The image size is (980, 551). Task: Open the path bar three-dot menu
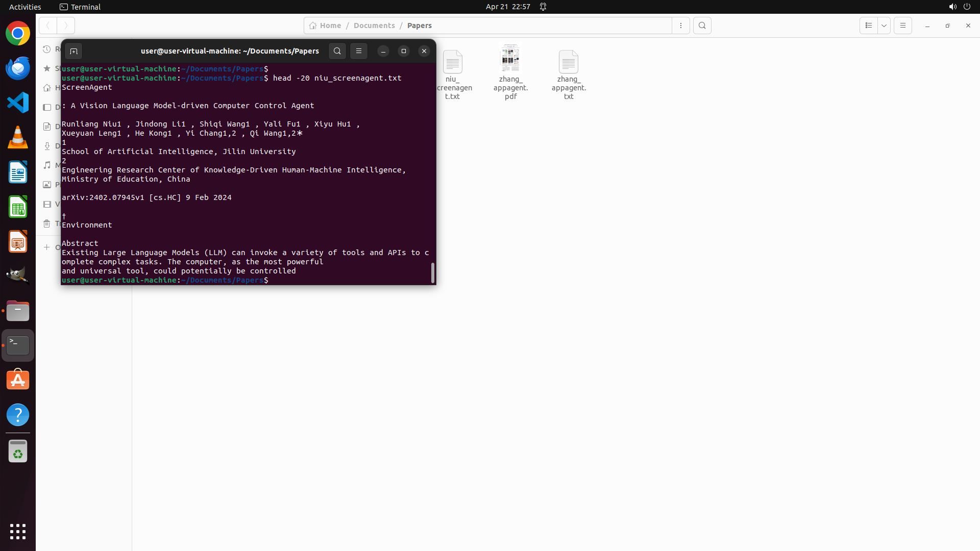click(x=680, y=26)
